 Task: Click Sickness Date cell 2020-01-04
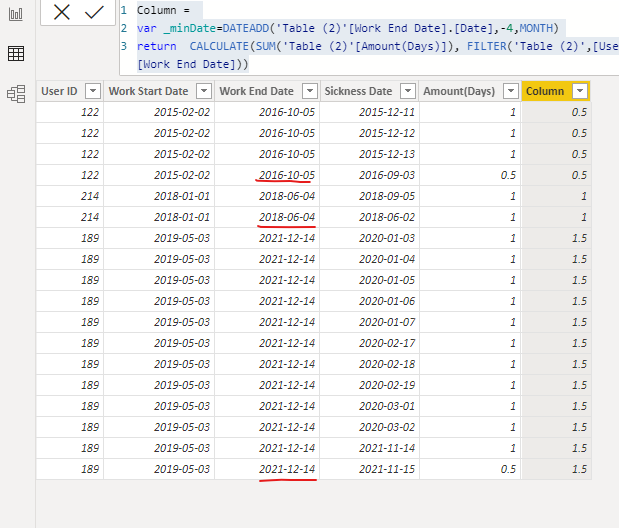[370, 259]
